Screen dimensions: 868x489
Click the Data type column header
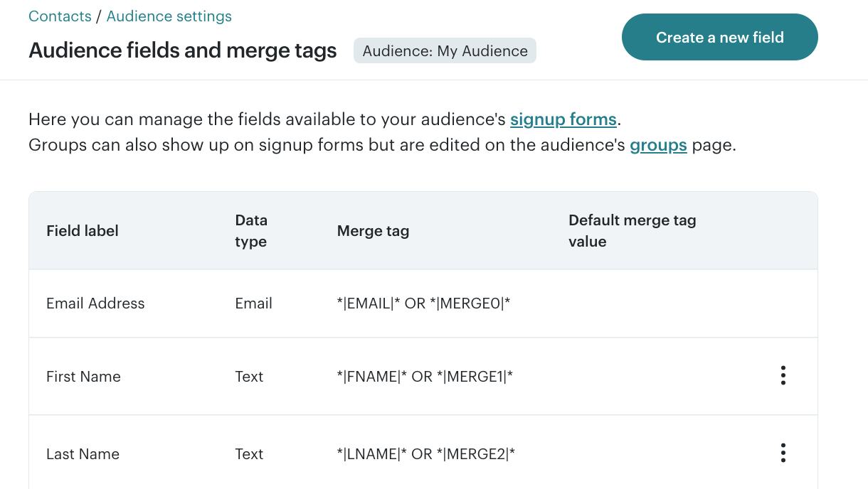coord(251,231)
